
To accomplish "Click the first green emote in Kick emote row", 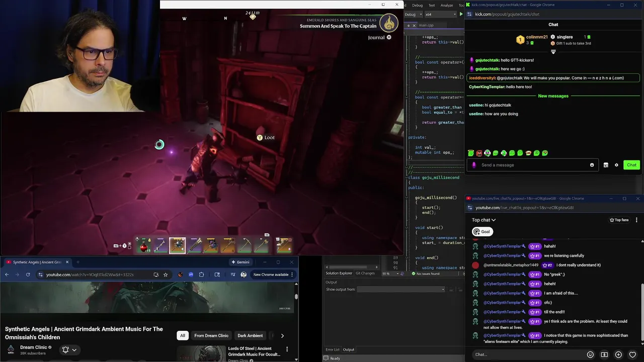I will (x=471, y=153).
